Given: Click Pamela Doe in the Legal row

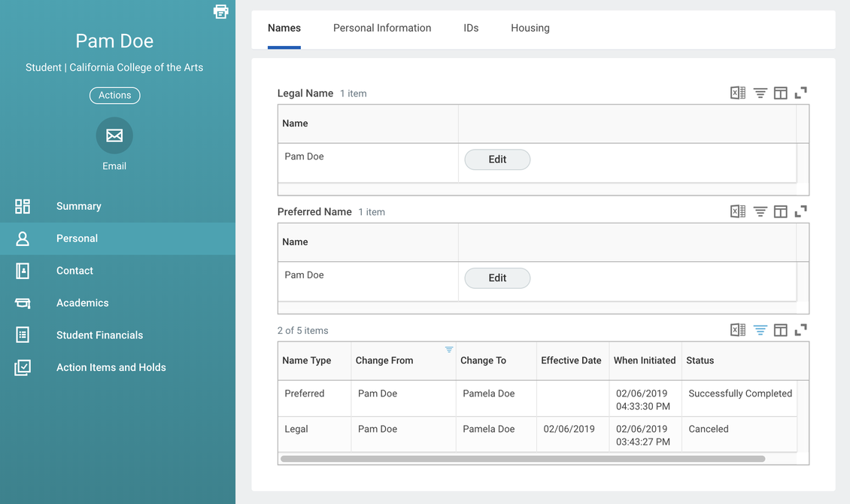Looking at the screenshot, I should (x=488, y=429).
